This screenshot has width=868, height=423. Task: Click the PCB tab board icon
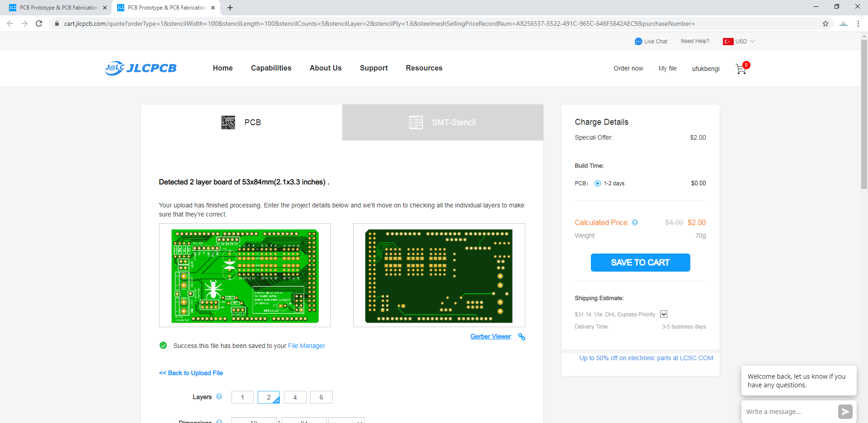(x=228, y=122)
